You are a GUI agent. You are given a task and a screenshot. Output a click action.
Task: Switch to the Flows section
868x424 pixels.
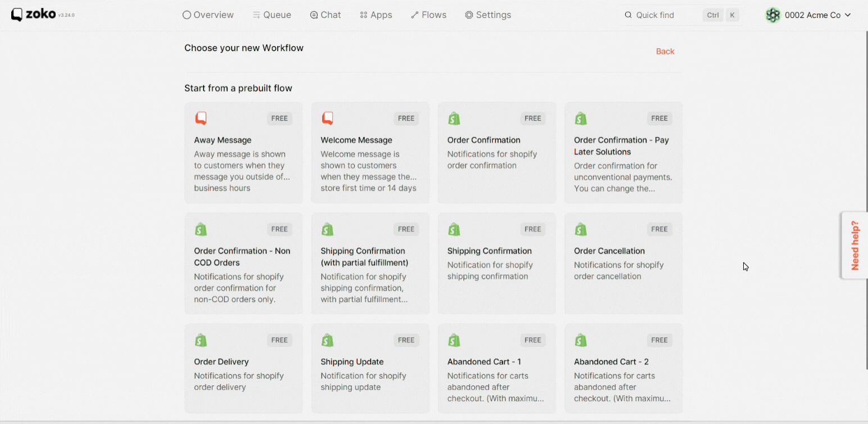point(428,15)
